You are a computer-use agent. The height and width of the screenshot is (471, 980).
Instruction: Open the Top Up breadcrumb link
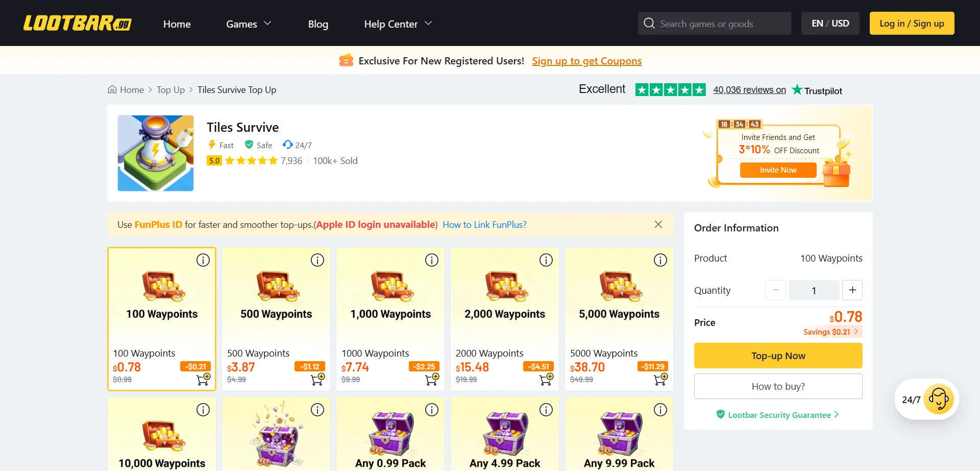point(170,89)
